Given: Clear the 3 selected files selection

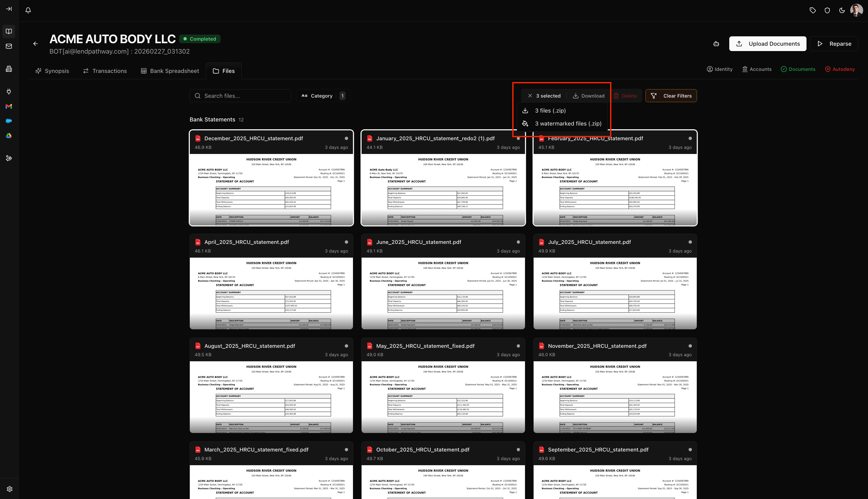Looking at the screenshot, I should [530, 96].
